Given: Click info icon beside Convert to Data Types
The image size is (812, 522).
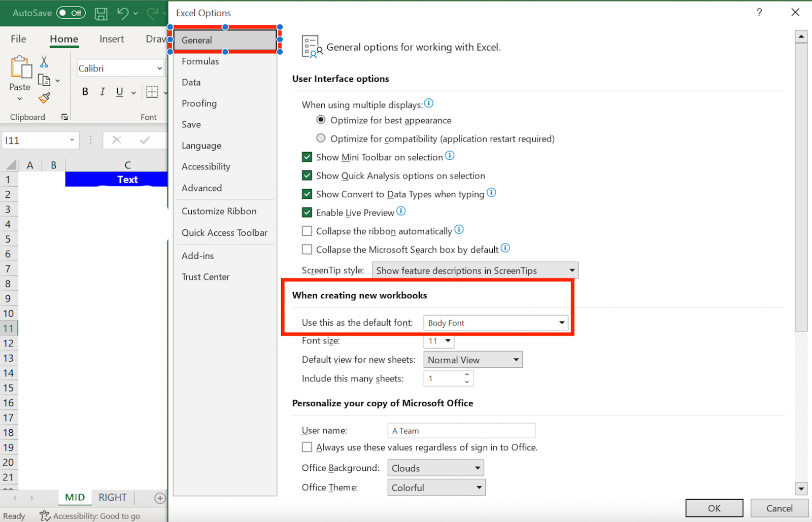Looking at the screenshot, I should pos(491,193).
